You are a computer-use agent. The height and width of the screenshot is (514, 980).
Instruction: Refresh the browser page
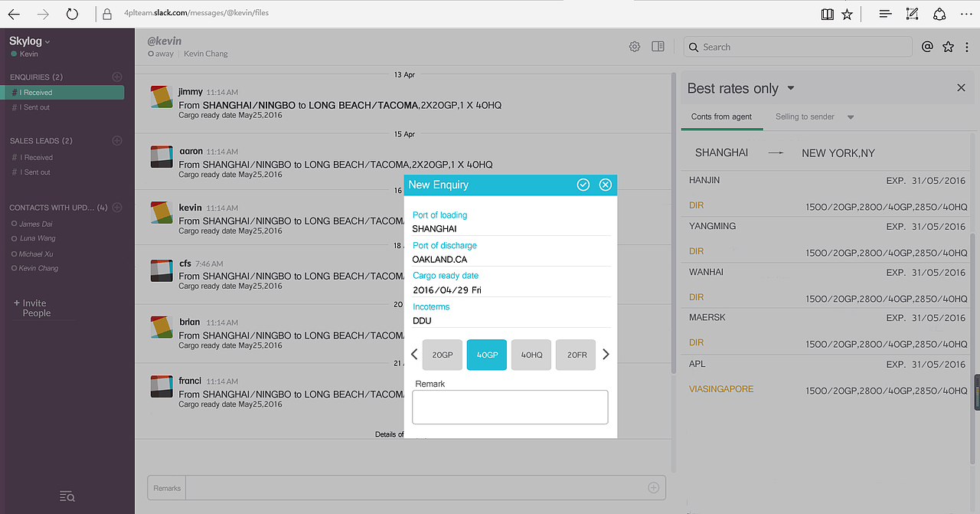[72, 14]
